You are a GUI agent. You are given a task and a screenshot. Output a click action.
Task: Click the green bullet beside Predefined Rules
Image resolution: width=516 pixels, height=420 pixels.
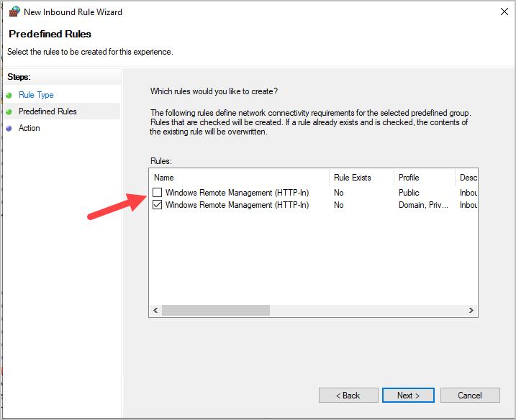[9, 111]
